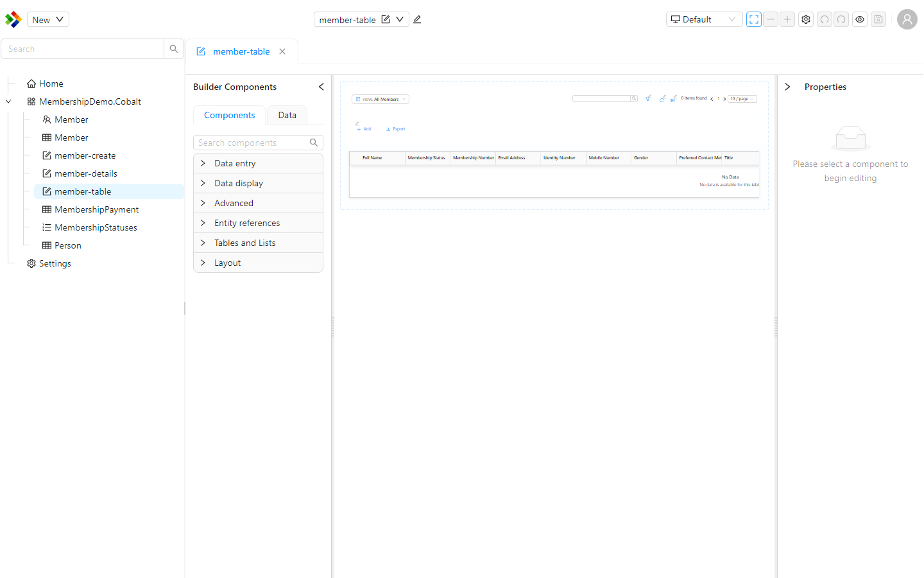Click the Home item in sidebar

51,83
